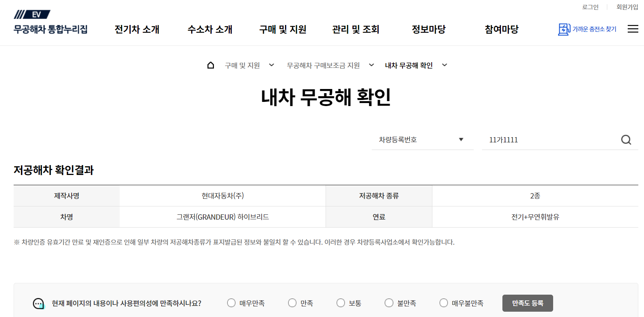Open the 구매 및 지원 top menu
Screen dimensions: 644x317
tap(283, 29)
